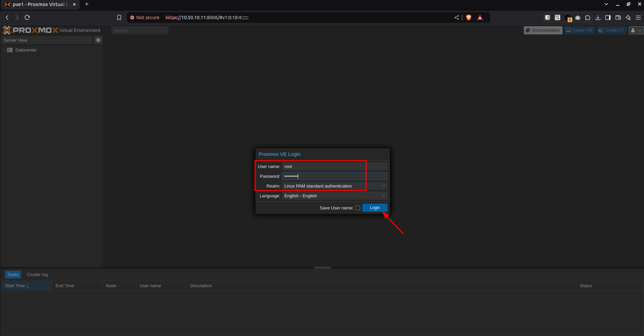Open the Realm dropdown
Image resolution: width=644 pixels, height=336 pixels.
pyautogui.click(x=383, y=186)
